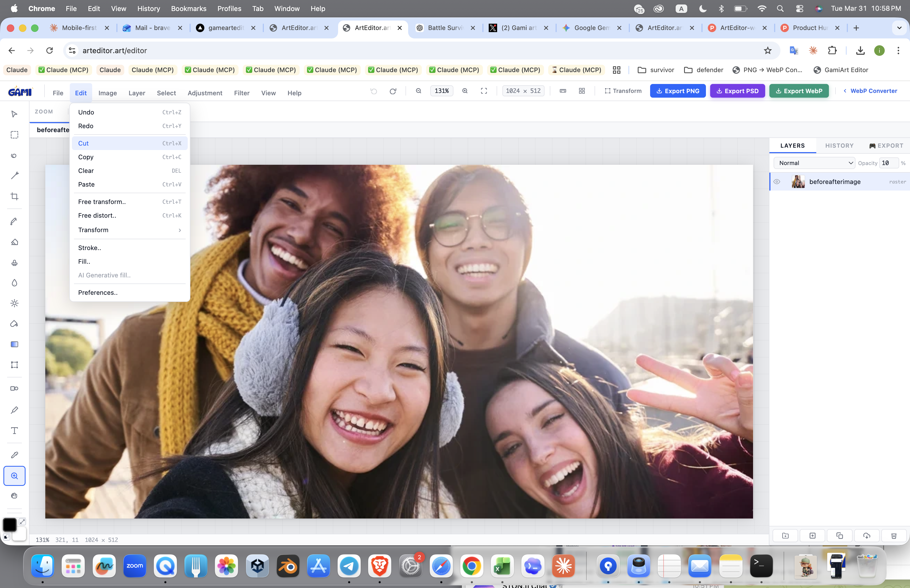
Task: Select the Text tool
Action: [14, 431]
